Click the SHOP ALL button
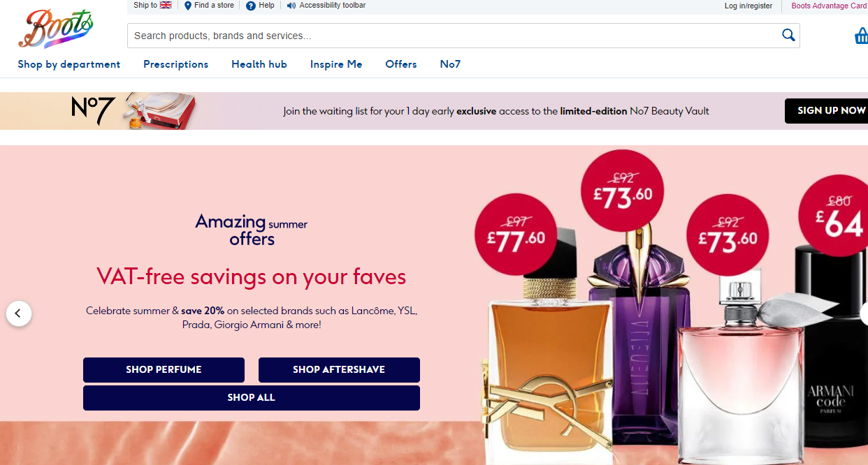Viewport: 868px width, 465px height. click(x=252, y=398)
